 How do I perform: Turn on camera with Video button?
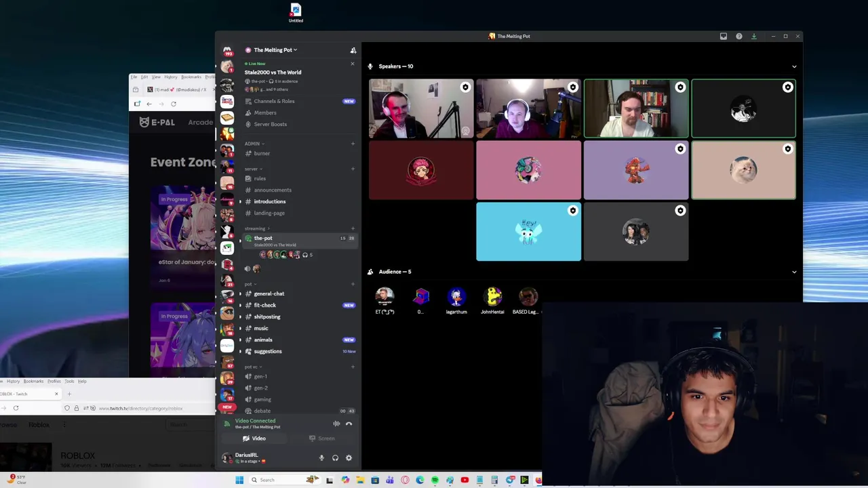click(255, 439)
